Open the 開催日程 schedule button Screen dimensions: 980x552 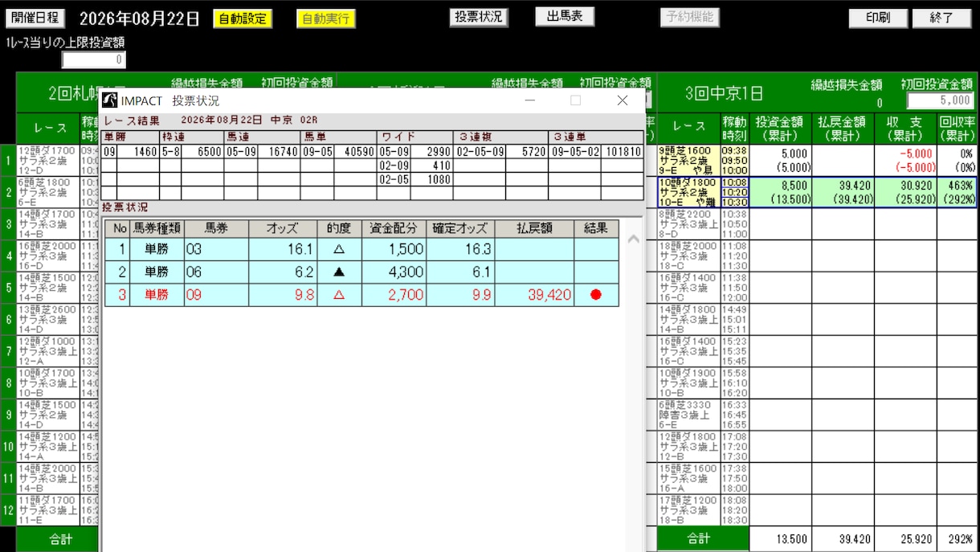[x=35, y=18]
